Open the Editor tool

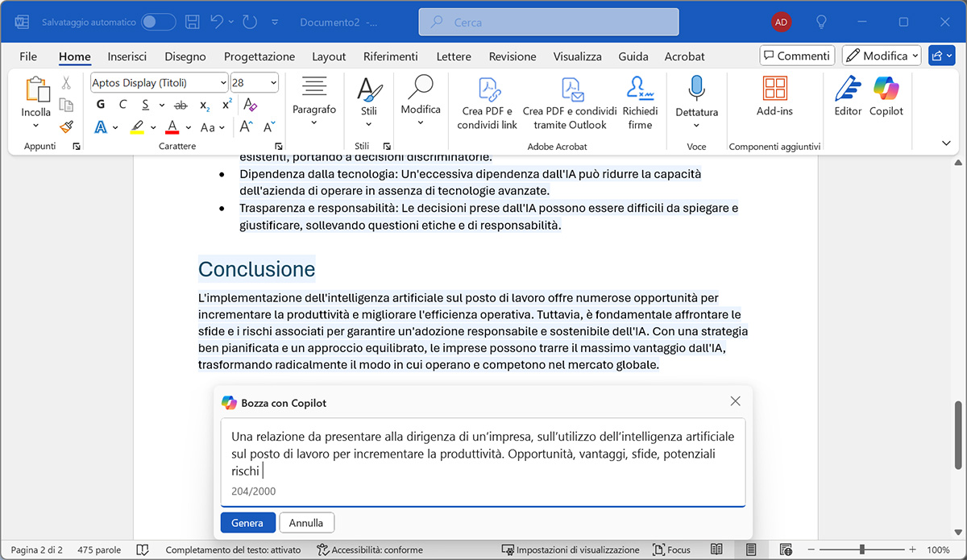click(x=848, y=96)
